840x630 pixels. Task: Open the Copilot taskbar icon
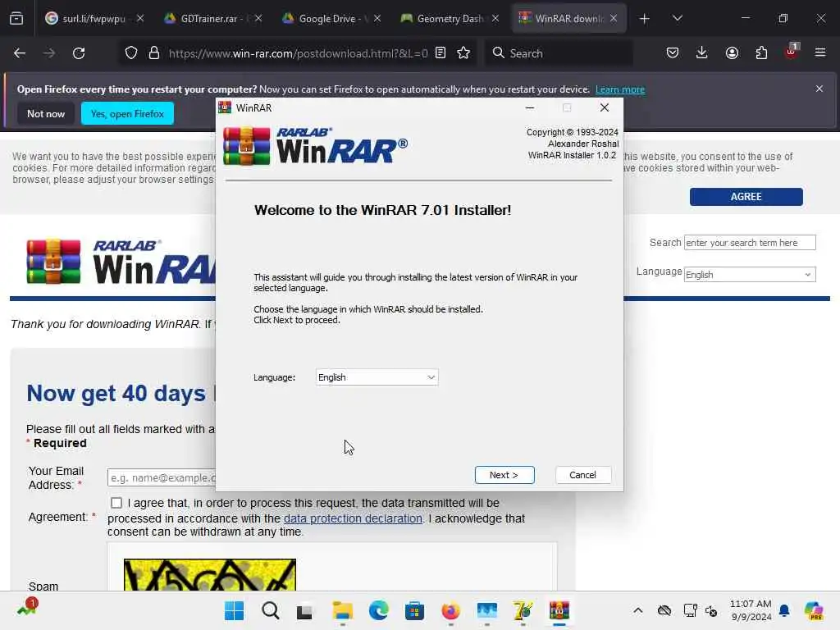tap(814, 610)
